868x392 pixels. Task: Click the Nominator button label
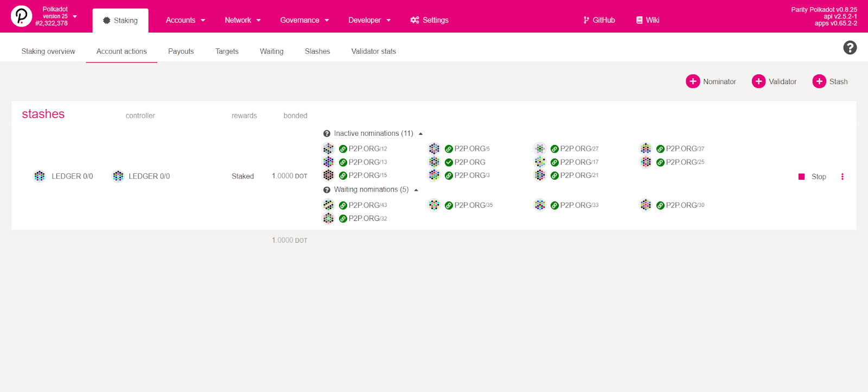[x=719, y=81]
